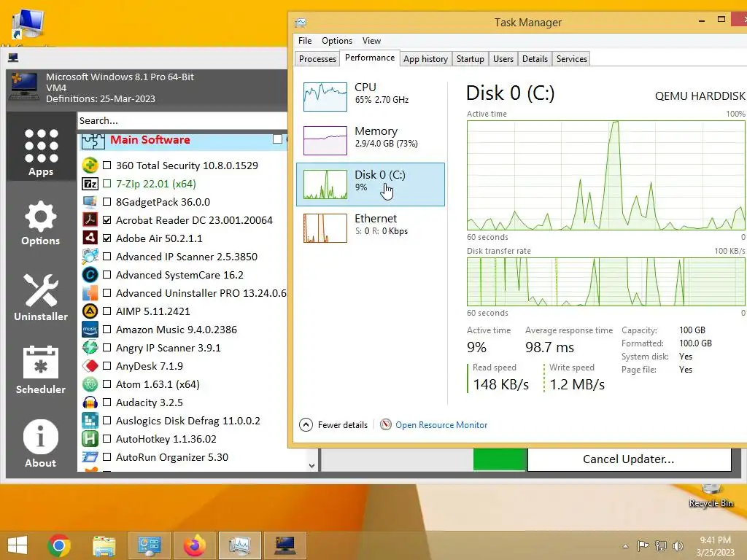Click the volume speaker tray icon
This screenshot has width=747, height=560.
coord(678,545)
